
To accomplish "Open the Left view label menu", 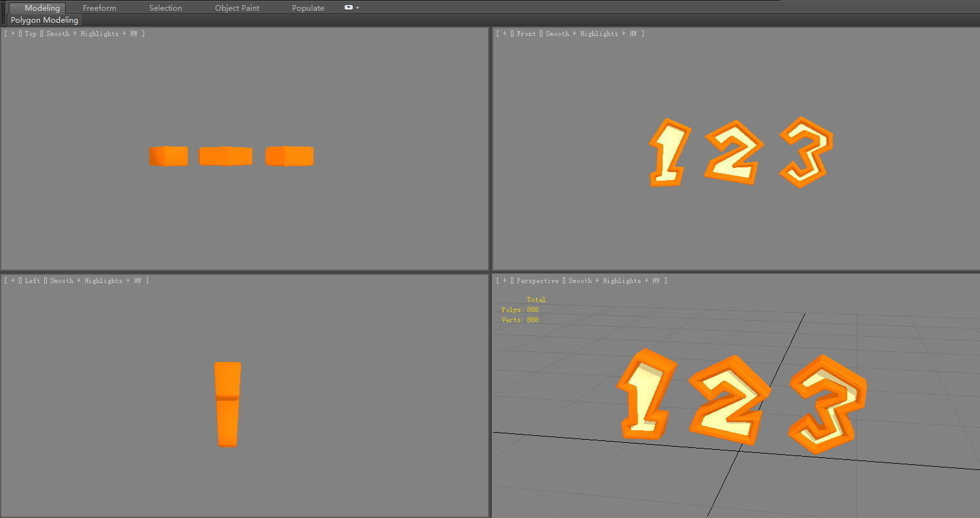I will coord(32,280).
